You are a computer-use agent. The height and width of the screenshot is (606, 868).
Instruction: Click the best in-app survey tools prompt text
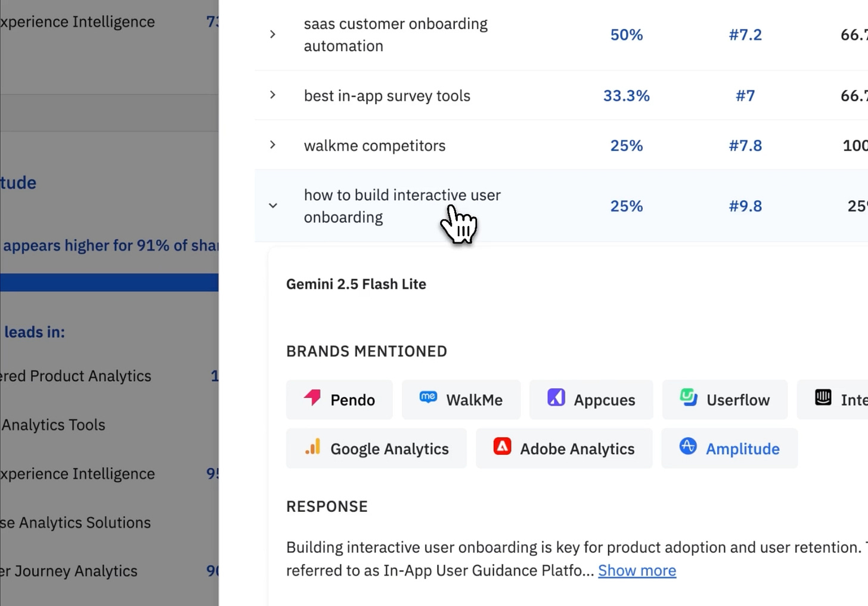click(x=387, y=95)
